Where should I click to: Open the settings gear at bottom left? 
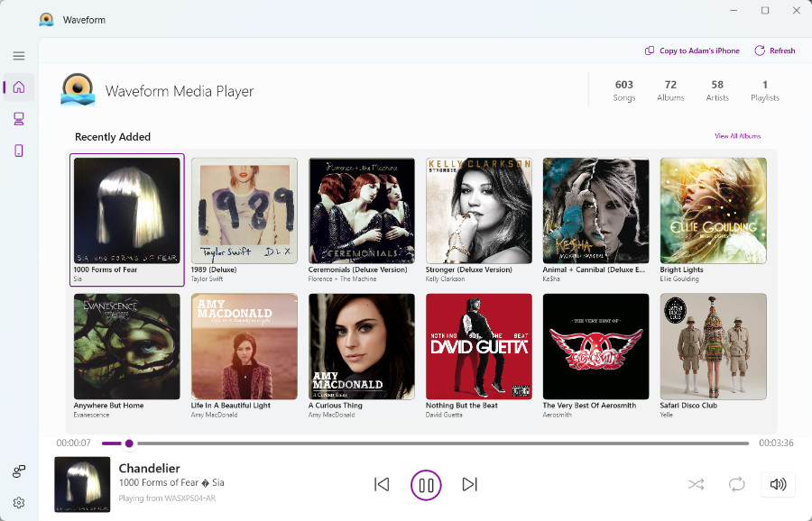[18, 502]
